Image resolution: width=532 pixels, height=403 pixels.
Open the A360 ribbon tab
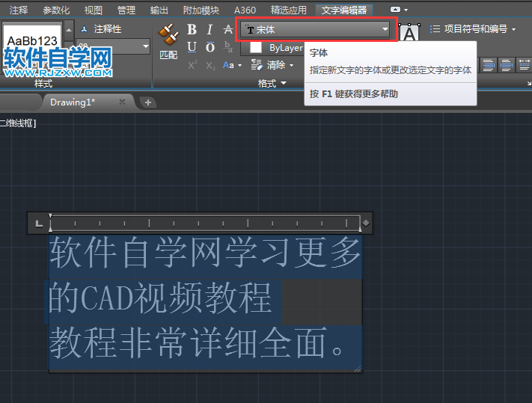click(x=245, y=10)
